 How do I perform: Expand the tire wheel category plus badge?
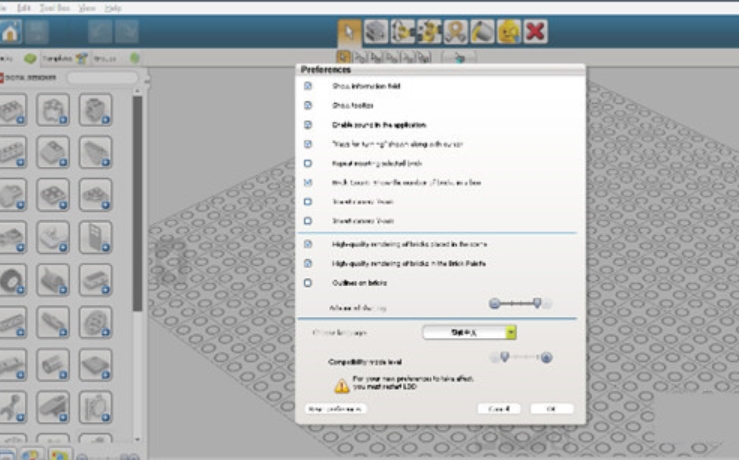(20, 290)
